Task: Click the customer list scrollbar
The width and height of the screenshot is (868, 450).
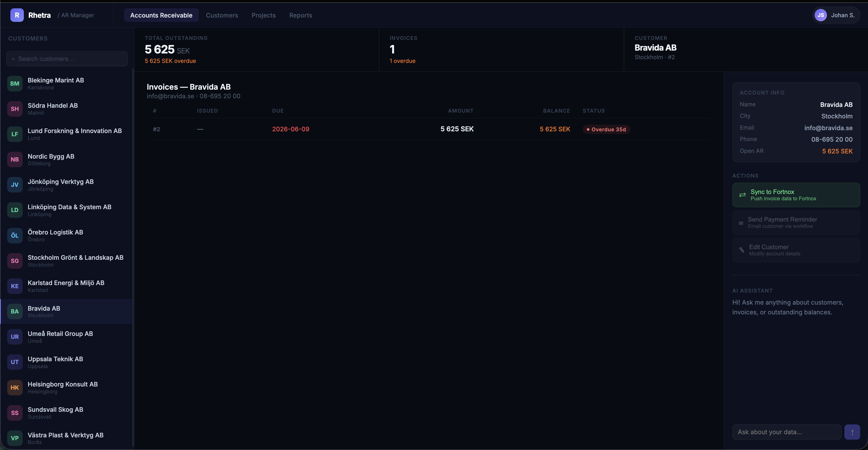Action: [133, 258]
